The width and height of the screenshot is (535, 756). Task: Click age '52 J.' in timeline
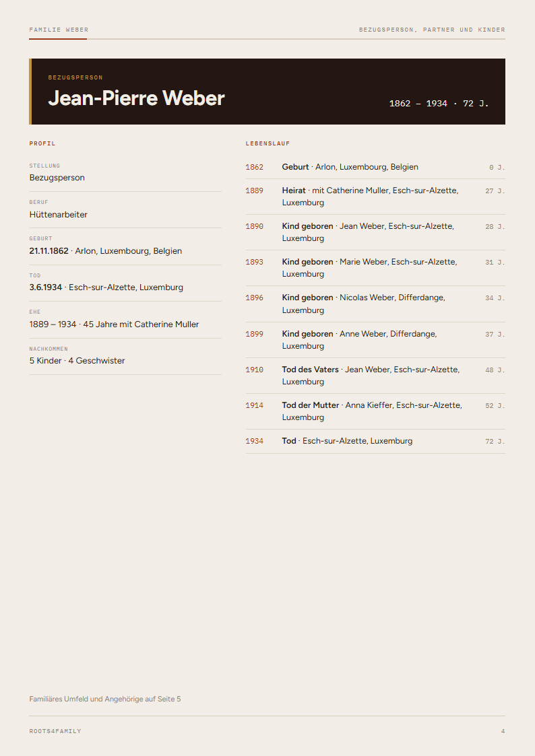click(495, 405)
